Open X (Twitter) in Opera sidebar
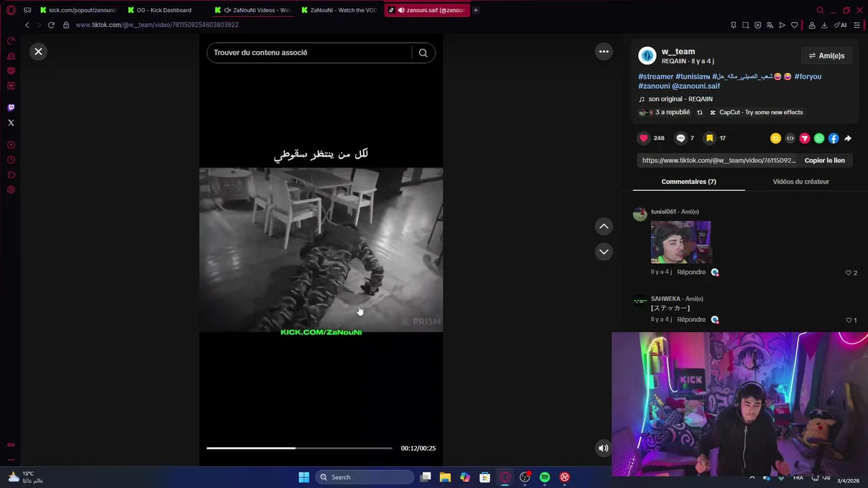 point(11,123)
